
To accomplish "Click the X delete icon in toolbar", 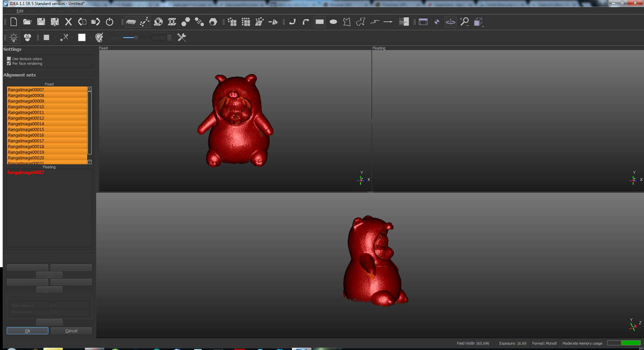I will (68, 22).
